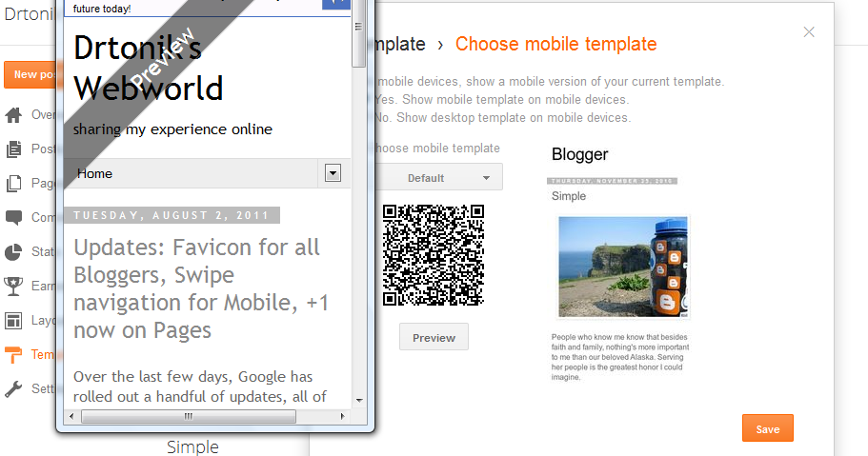This screenshot has height=456, width=868.
Task: Click the preview vertical scroll down arrow
Action: click(358, 400)
